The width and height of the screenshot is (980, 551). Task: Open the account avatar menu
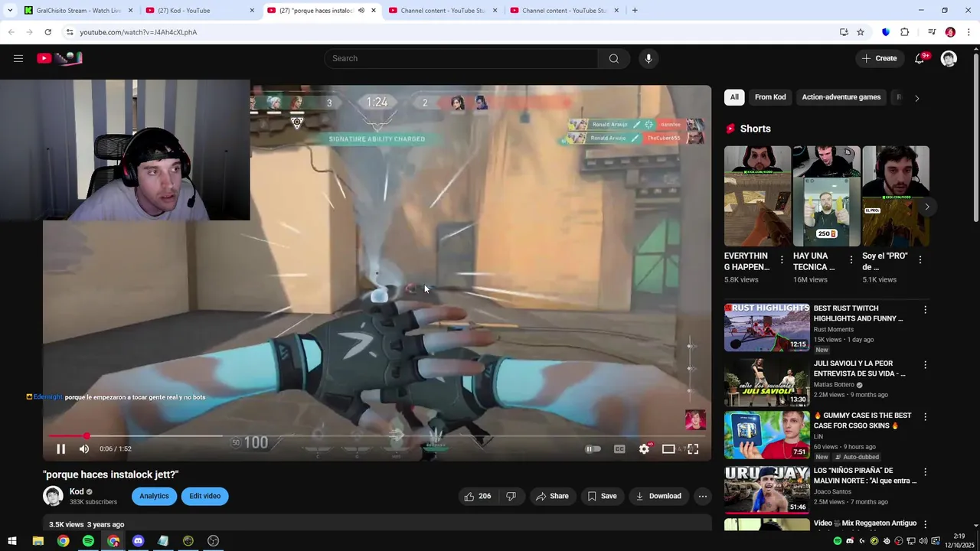(x=949, y=58)
